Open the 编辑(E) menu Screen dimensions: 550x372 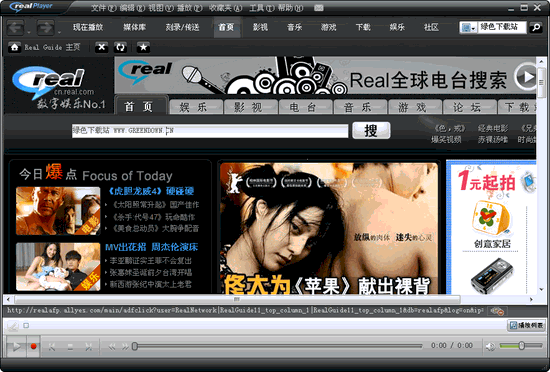tap(132, 8)
